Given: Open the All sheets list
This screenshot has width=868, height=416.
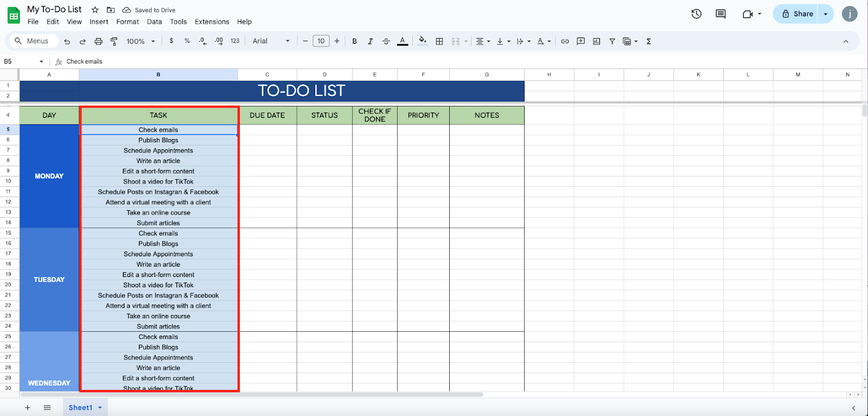Looking at the screenshot, I should [47, 408].
